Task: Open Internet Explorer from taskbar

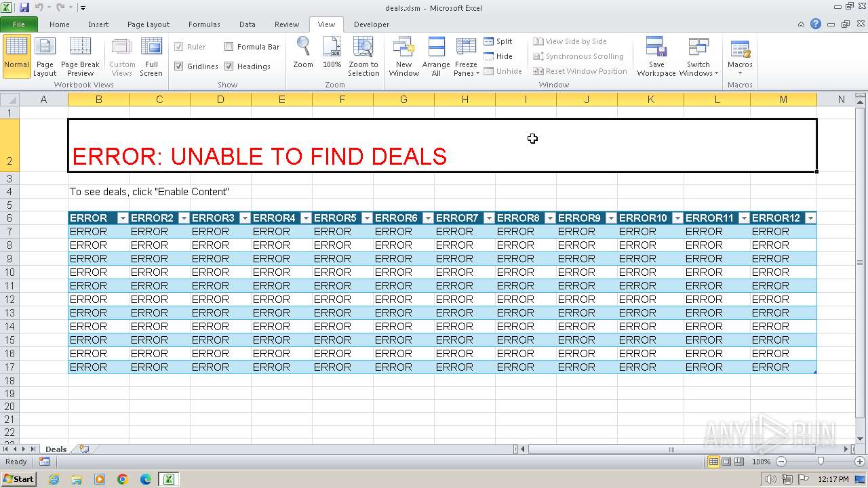Action: [54, 479]
